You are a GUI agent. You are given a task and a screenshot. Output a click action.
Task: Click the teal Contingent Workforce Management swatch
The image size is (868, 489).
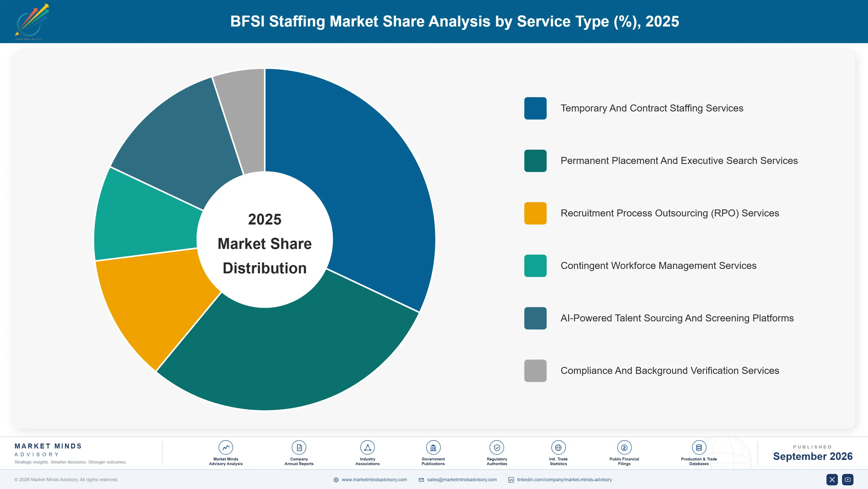tap(535, 266)
